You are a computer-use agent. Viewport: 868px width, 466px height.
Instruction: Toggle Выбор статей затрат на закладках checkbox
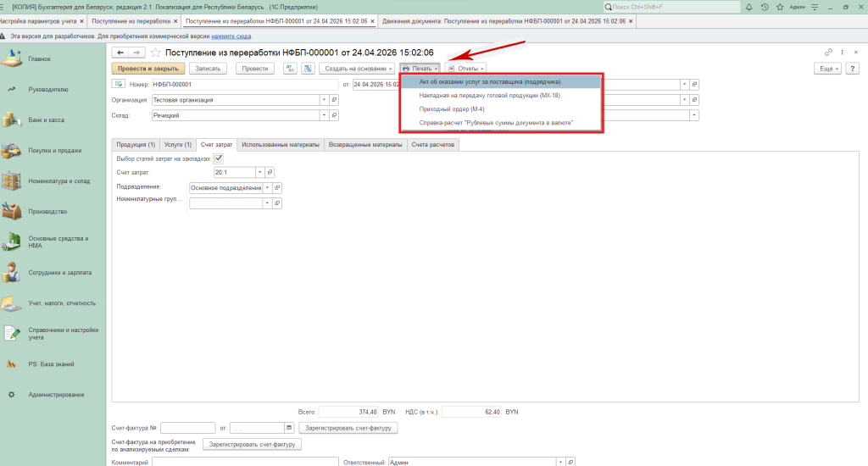219,158
